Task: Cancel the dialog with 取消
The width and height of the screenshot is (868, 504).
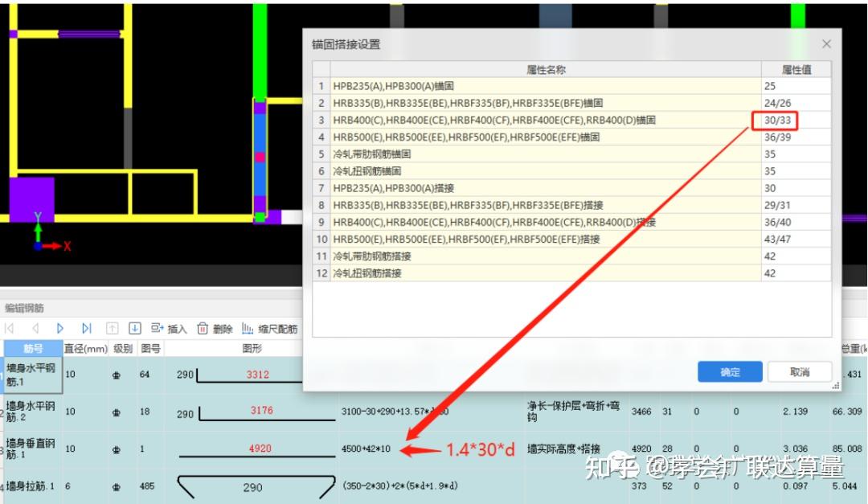Action: pyautogui.click(x=800, y=371)
